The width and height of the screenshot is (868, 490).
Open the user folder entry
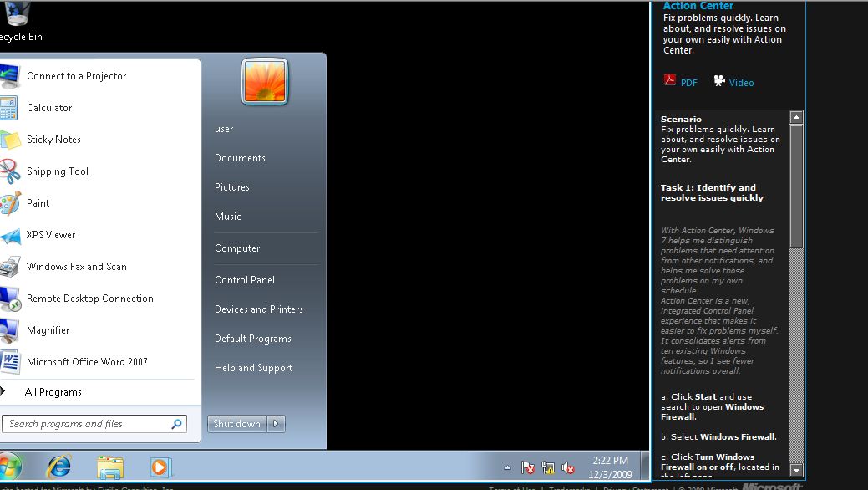tap(224, 129)
